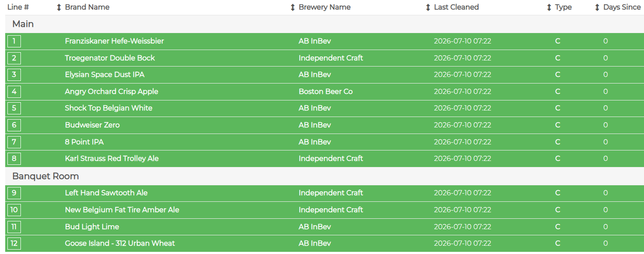Click Boston Beer Co brewery cell
Screen dimensions: 644x254
325,92
